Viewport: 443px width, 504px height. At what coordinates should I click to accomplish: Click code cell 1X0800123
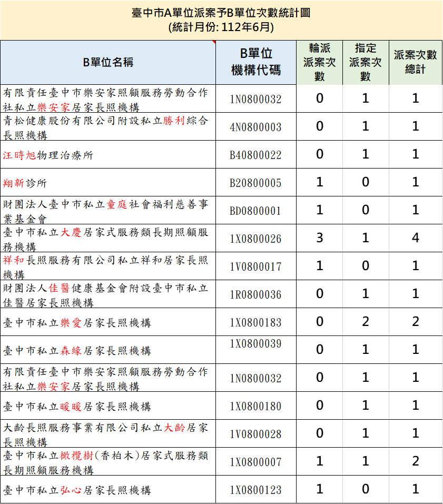point(256,490)
